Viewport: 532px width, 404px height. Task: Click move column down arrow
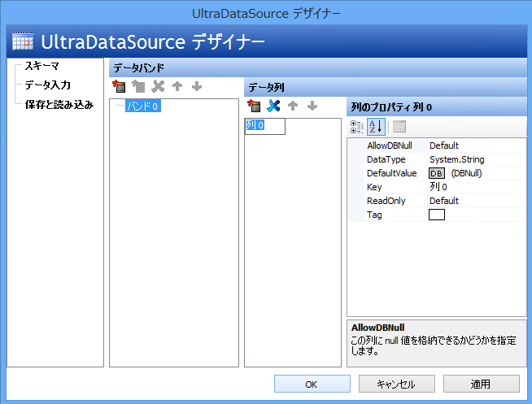click(x=312, y=106)
